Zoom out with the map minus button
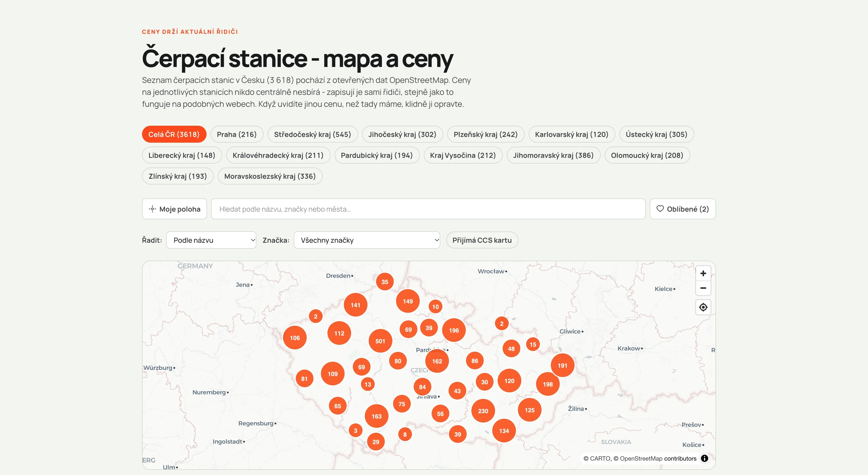The height and width of the screenshot is (475, 868). point(703,288)
